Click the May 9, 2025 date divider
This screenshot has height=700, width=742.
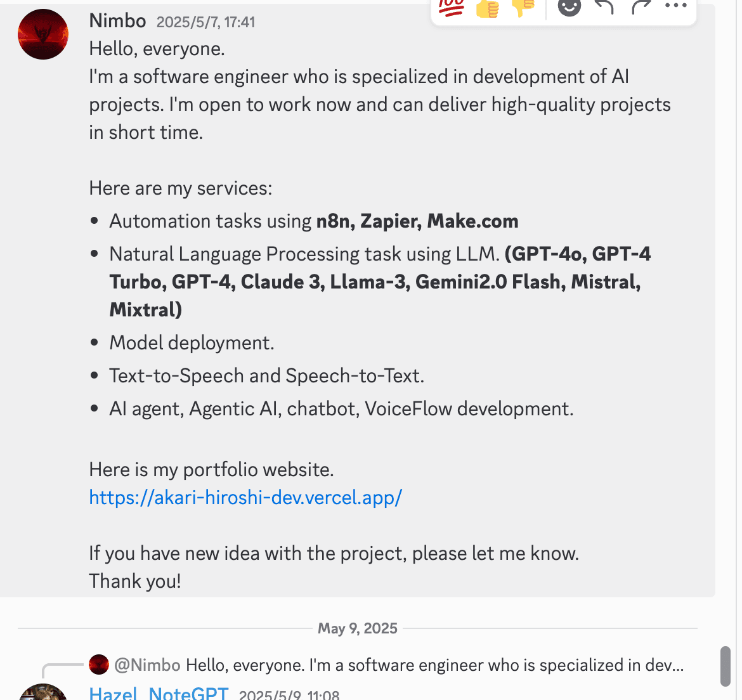pyautogui.click(x=357, y=628)
